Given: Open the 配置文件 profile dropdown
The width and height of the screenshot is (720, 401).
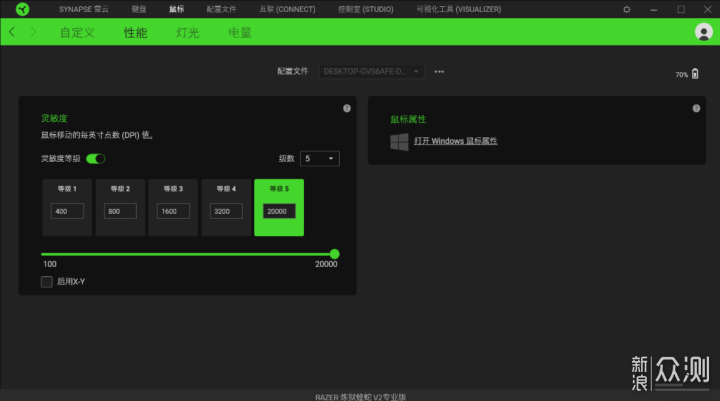Looking at the screenshot, I should coord(371,72).
